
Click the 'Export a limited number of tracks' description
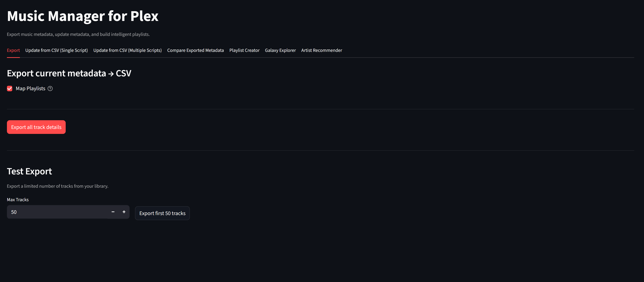(x=58, y=186)
